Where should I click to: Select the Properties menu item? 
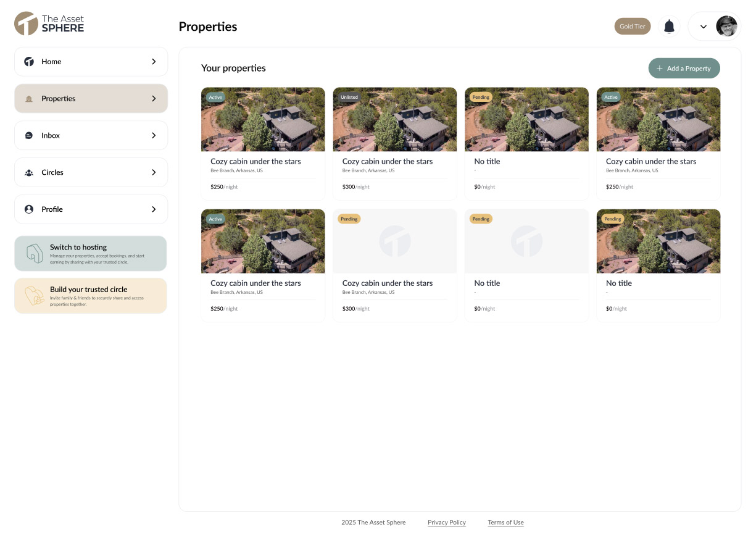click(91, 99)
